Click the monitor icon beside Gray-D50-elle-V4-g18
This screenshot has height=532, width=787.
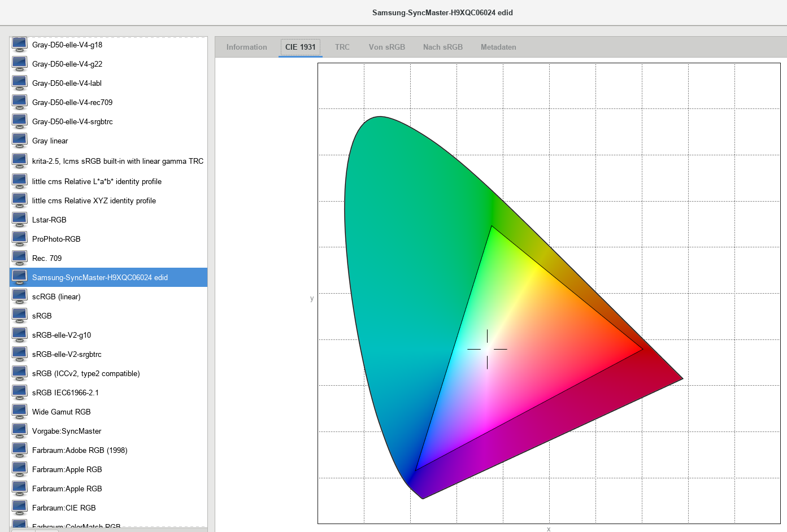coord(20,45)
